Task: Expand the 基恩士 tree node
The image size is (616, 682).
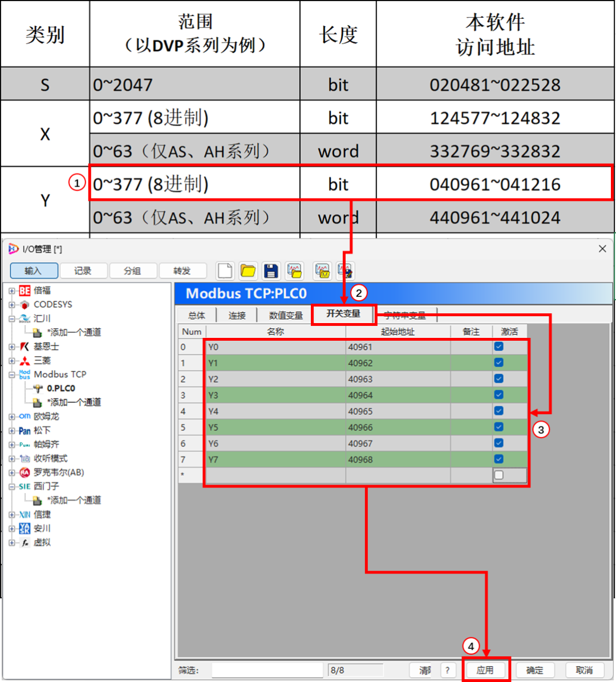Action: point(12,346)
